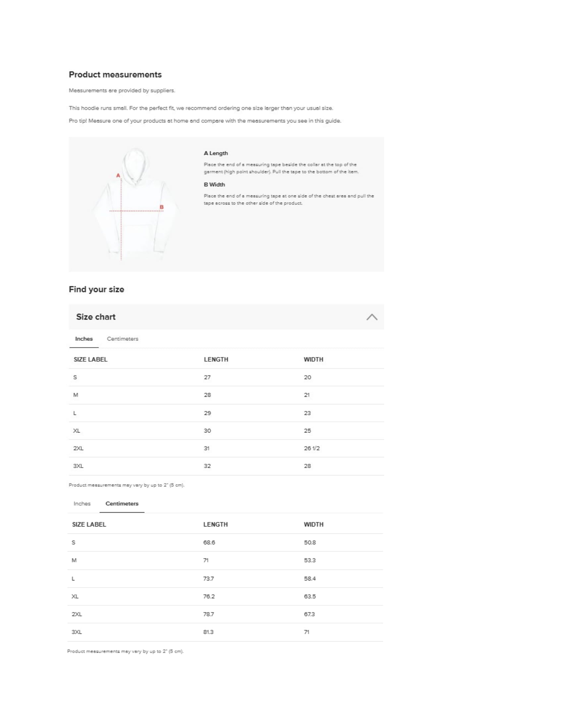Select the A Length instruction heading
The width and height of the screenshot is (563, 728).
(x=216, y=153)
